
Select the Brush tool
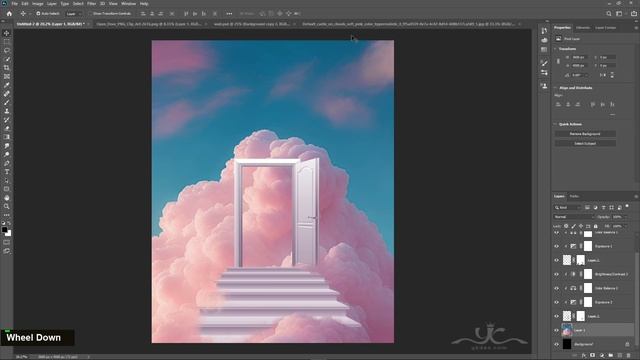point(7,102)
